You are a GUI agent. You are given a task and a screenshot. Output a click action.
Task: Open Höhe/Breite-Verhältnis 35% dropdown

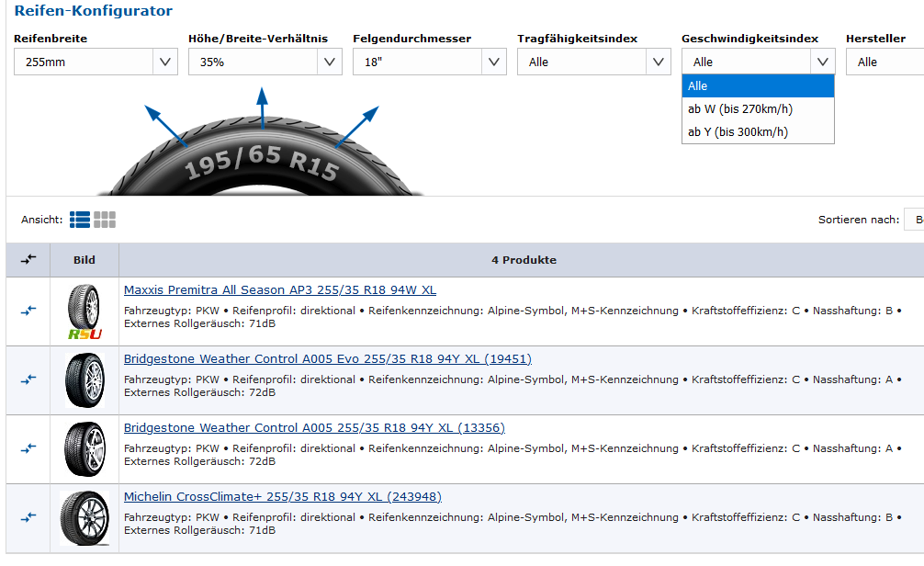(265, 62)
